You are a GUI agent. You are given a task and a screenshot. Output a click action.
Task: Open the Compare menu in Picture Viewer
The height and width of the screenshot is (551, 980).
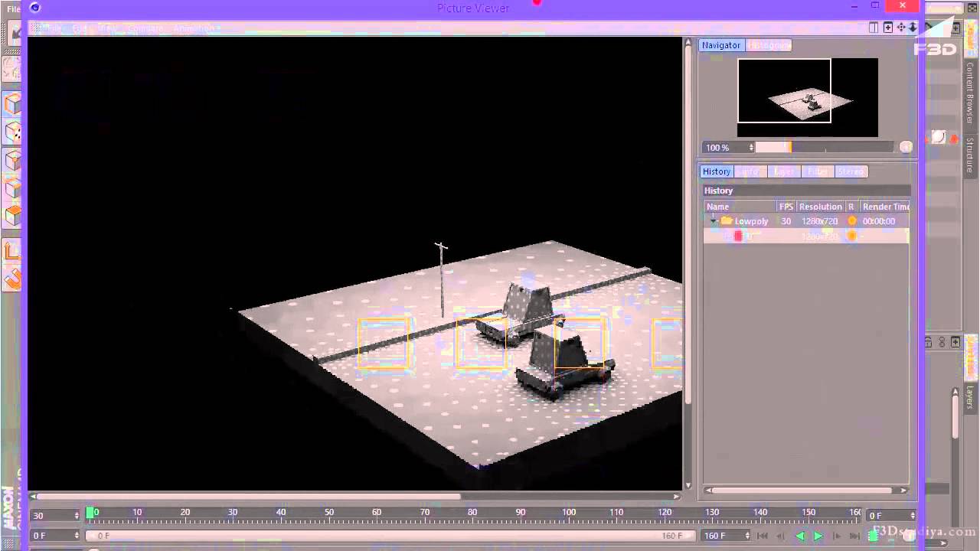pos(145,28)
